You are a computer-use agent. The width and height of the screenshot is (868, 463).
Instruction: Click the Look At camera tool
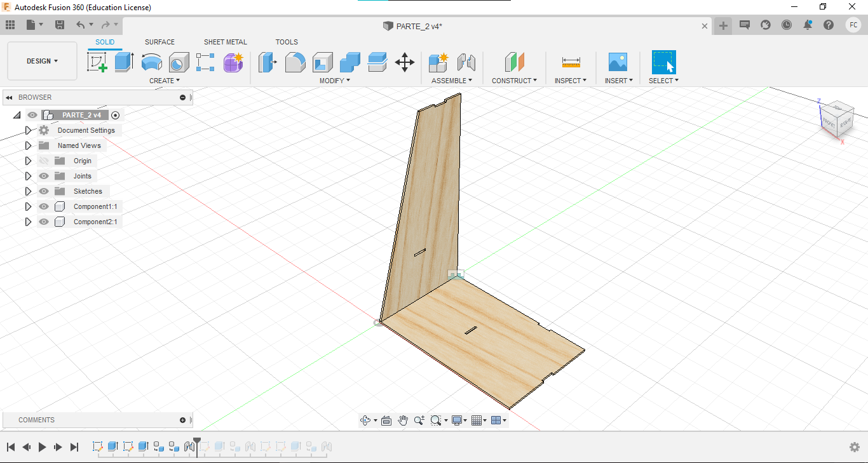tap(386, 420)
